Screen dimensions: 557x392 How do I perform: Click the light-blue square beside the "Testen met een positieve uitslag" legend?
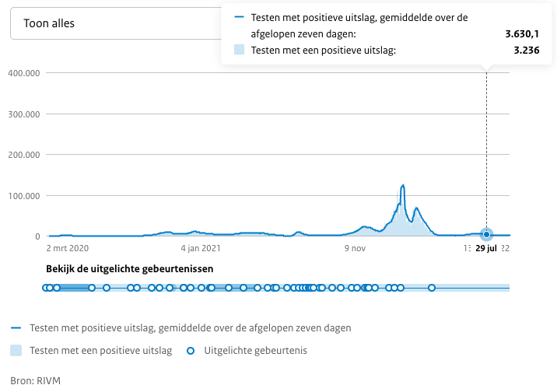click(17, 351)
